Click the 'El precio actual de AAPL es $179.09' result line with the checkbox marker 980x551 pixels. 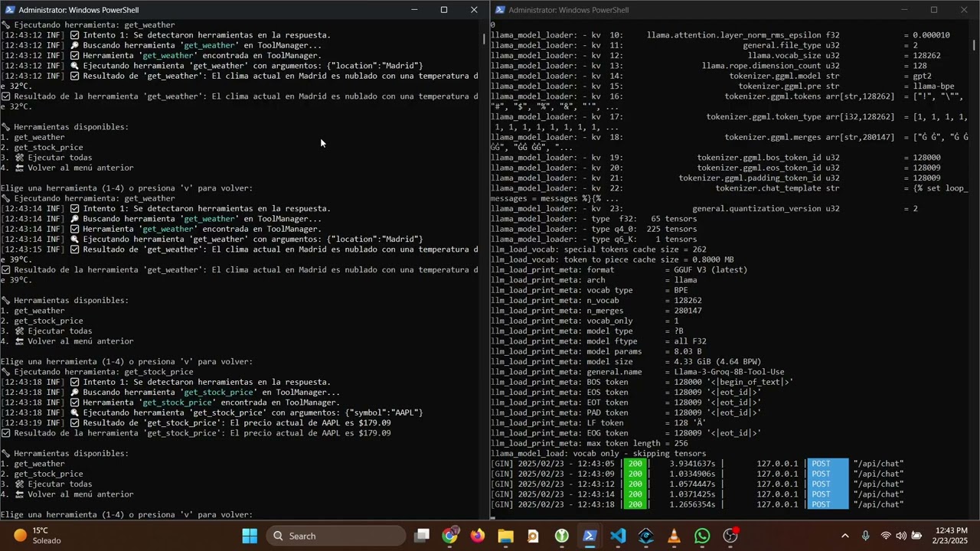coord(196,433)
